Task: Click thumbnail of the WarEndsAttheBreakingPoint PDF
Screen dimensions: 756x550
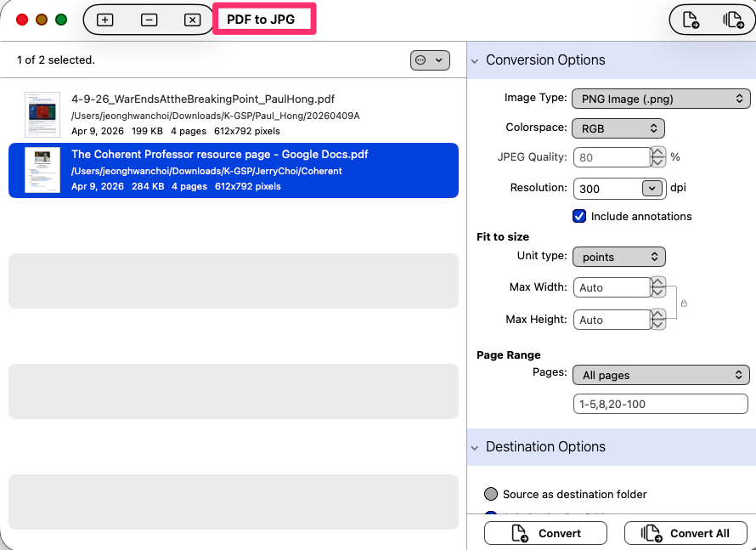Action: point(42,115)
